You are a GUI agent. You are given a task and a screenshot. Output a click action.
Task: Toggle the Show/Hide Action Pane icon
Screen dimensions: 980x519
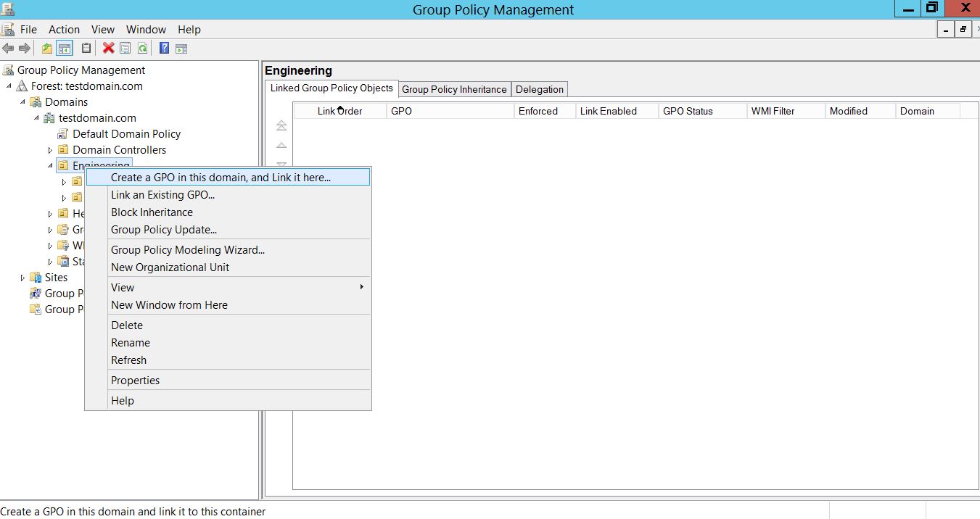pyautogui.click(x=181, y=49)
